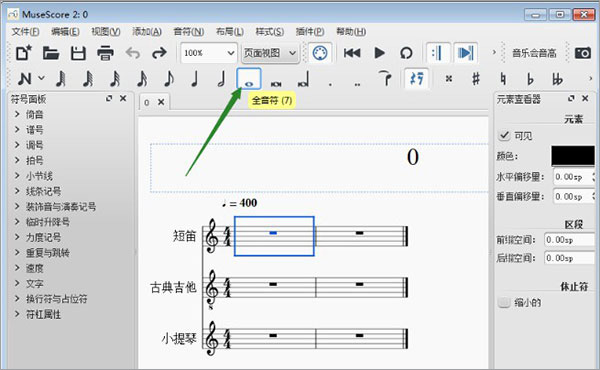Expand 速度 palette
Viewport: 600px width, 370px height.
click(x=17, y=268)
